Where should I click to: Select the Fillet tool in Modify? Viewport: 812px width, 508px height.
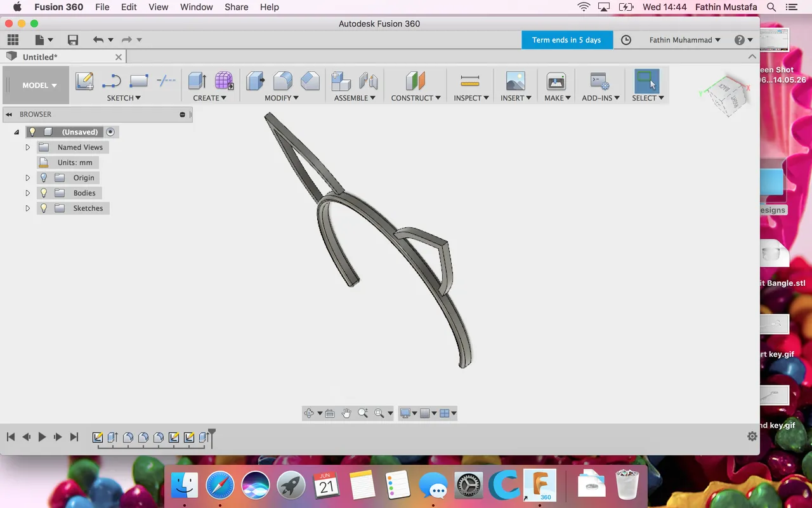(283, 81)
